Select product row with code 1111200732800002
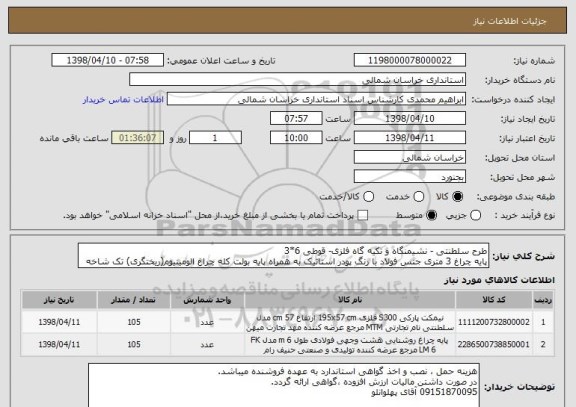 288,322
